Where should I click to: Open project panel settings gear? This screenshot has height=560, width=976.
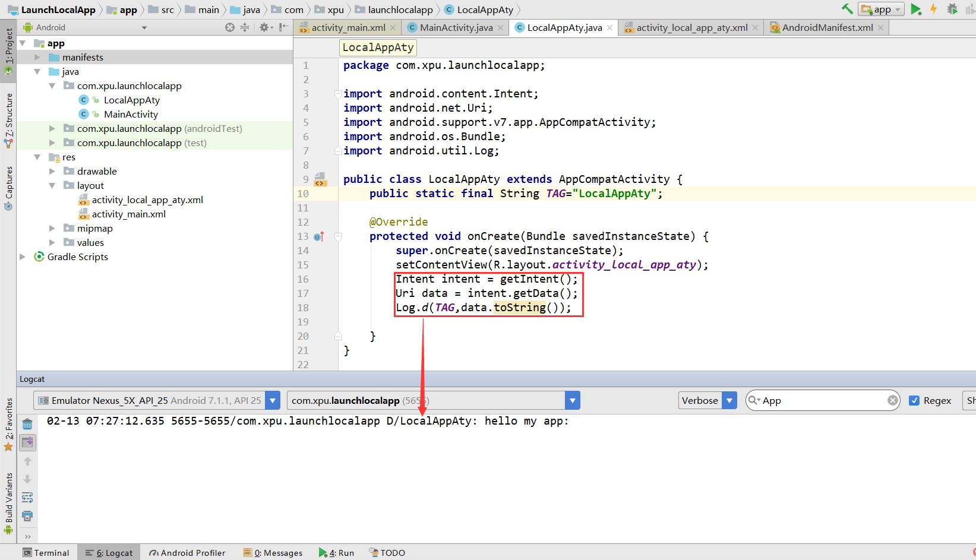pos(264,27)
